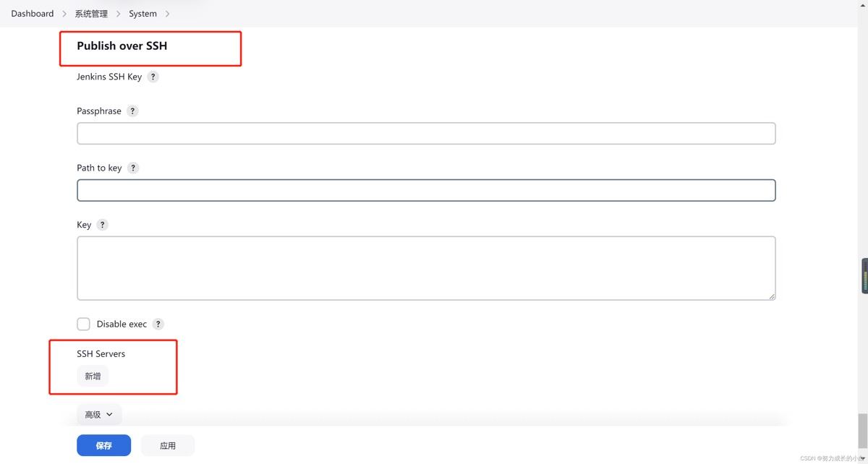The height and width of the screenshot is (464, 868).
Task: Select the System breadcrumb item
Action: point(142,14)
